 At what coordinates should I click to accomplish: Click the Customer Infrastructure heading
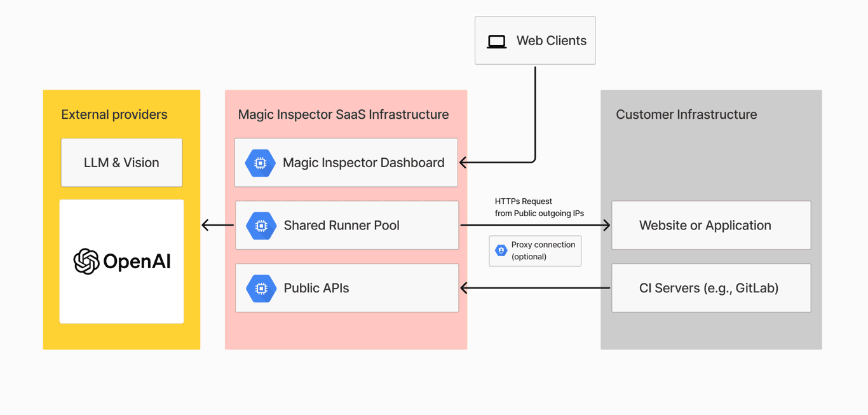point(686,114)
